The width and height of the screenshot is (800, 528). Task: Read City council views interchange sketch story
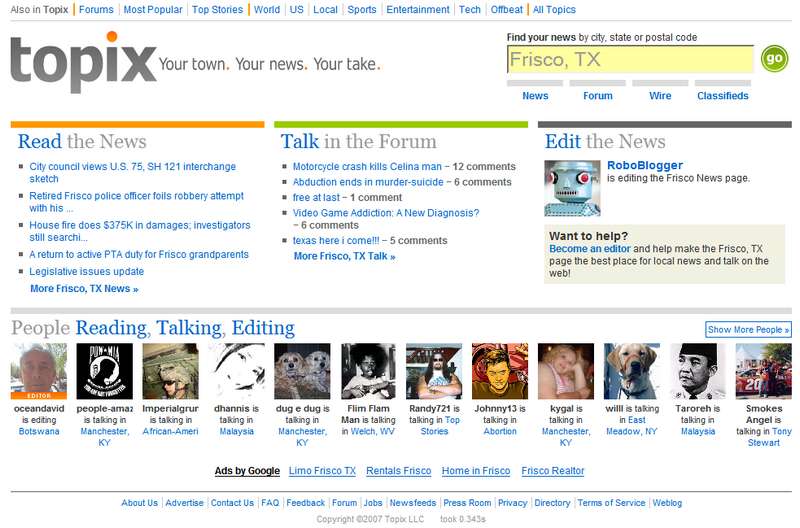pyautogui.click(x=133, y=172)
